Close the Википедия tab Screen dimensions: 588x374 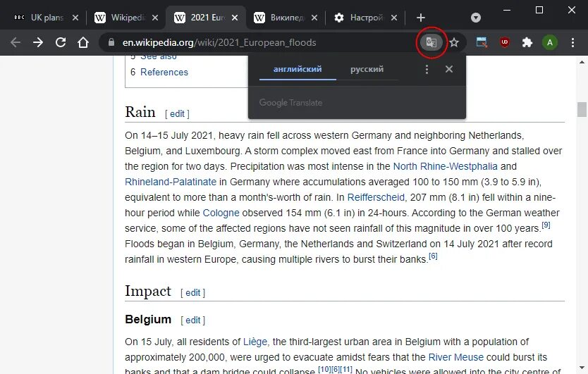[x=314, y=18]
